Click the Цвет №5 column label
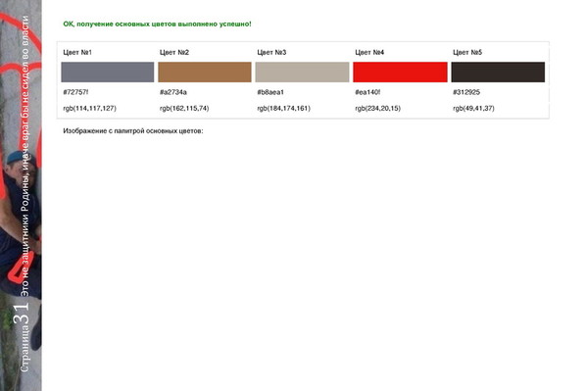 coord(467,52)
